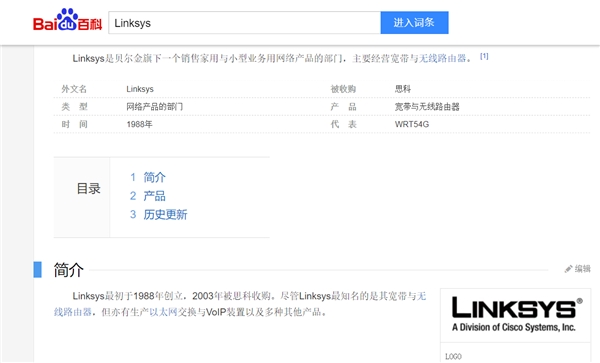Open the Linksys logo image thumbnail
This screenshot has width=600, height=363.
click(x=515, y=315)
